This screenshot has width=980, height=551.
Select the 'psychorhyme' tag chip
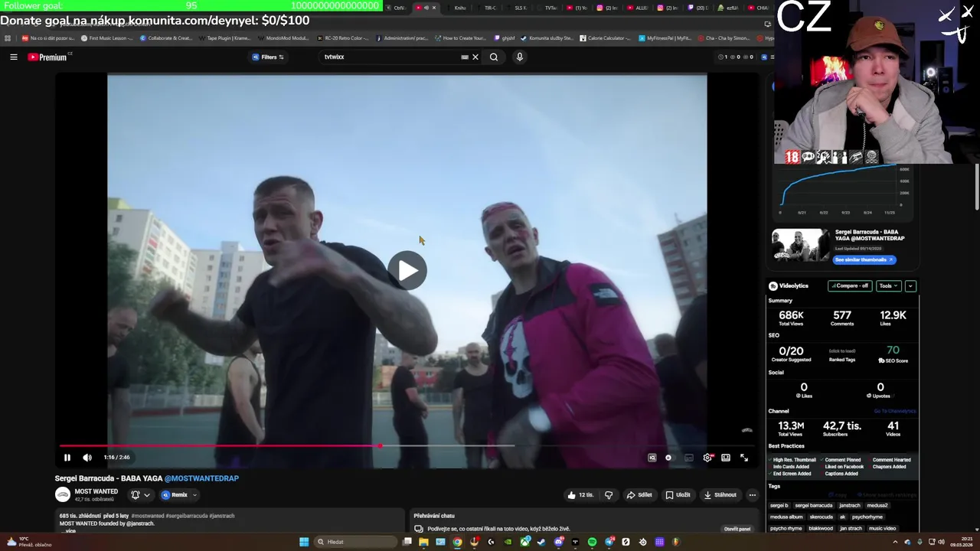[x=867, y=517]
